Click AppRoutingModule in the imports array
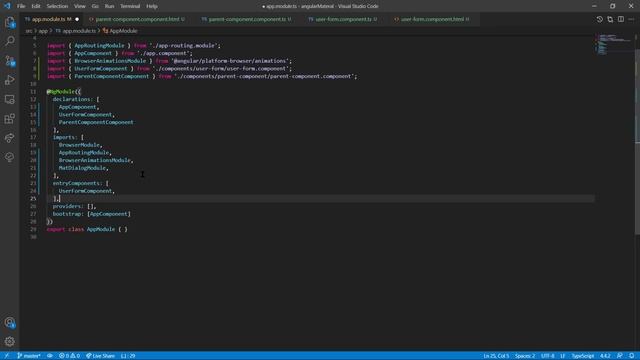This screenshot has height=360, width=640. [x=84, y=153]
